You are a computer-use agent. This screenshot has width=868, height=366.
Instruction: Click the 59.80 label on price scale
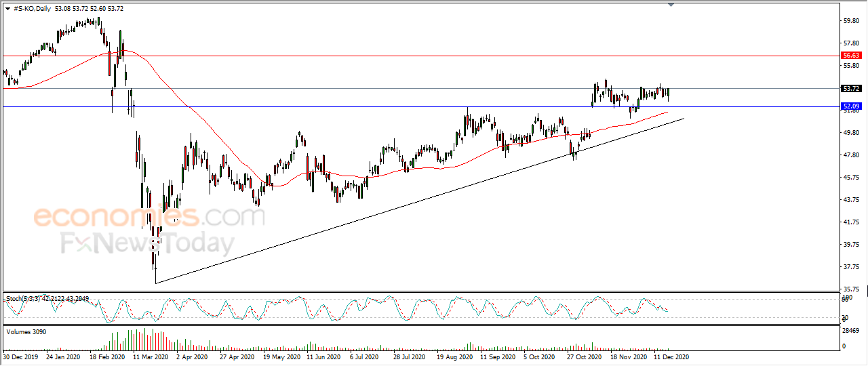(850, 21)
